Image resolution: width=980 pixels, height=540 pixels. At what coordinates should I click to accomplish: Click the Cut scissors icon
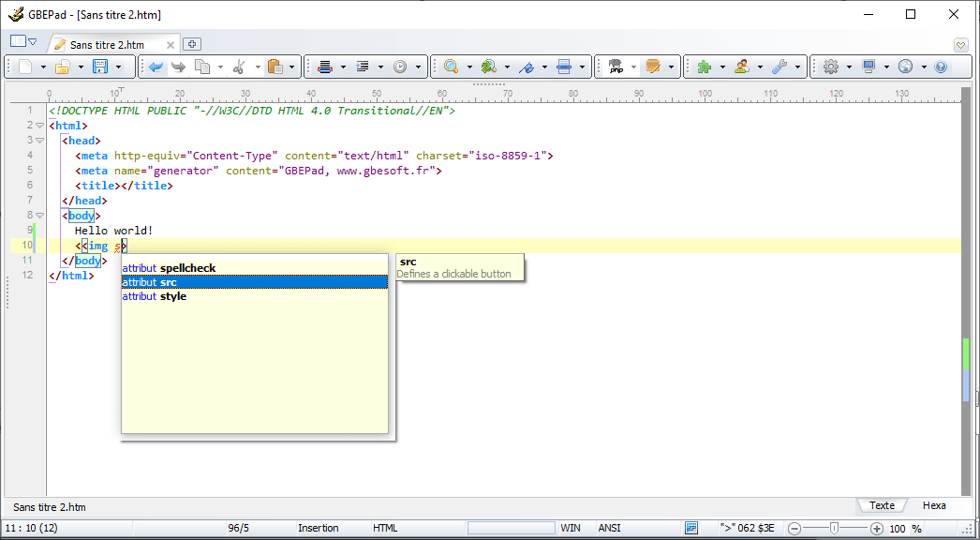pos(239,67)
